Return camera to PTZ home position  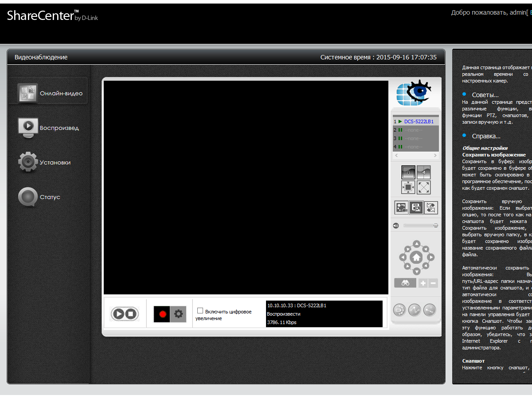click(416, 257)
